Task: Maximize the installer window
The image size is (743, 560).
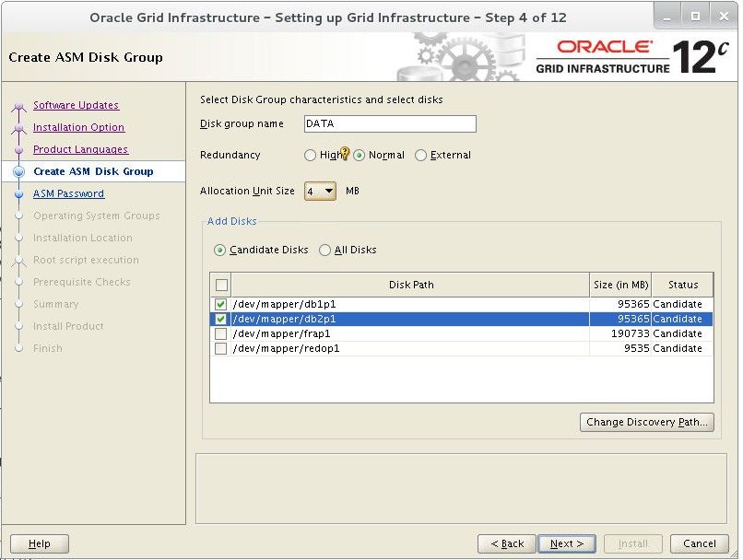Action: (695, 17)
